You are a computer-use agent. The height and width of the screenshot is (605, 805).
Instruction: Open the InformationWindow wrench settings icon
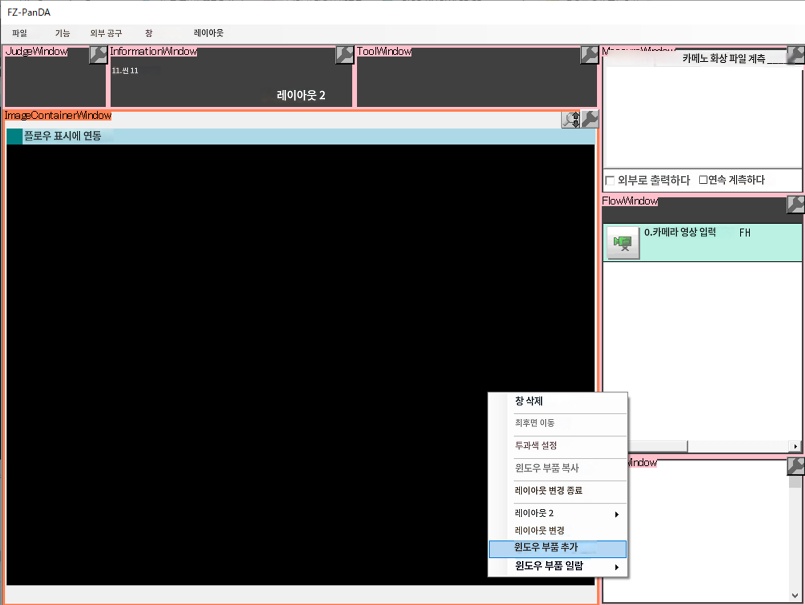pyautogui.click(x=344, y=54)
